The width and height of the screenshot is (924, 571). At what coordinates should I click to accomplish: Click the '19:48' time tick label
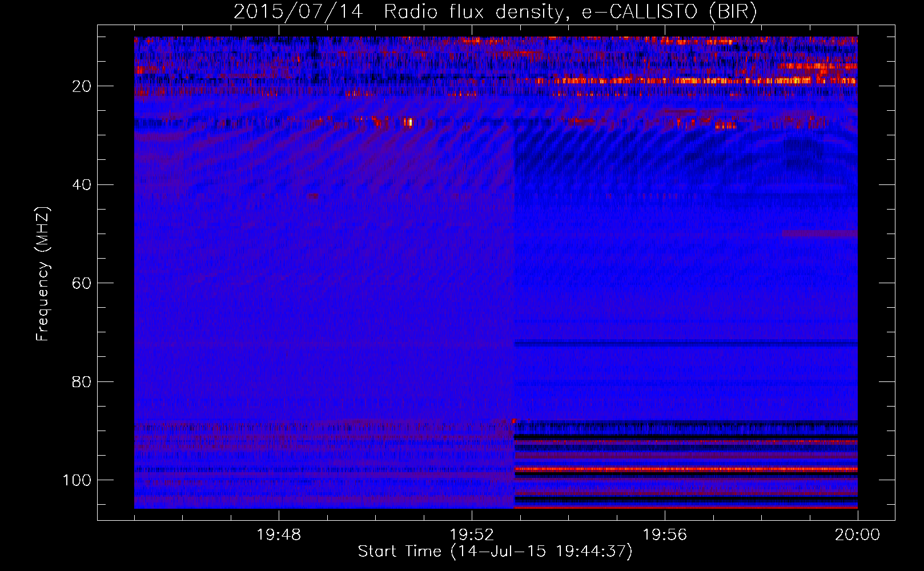(279, 534)
